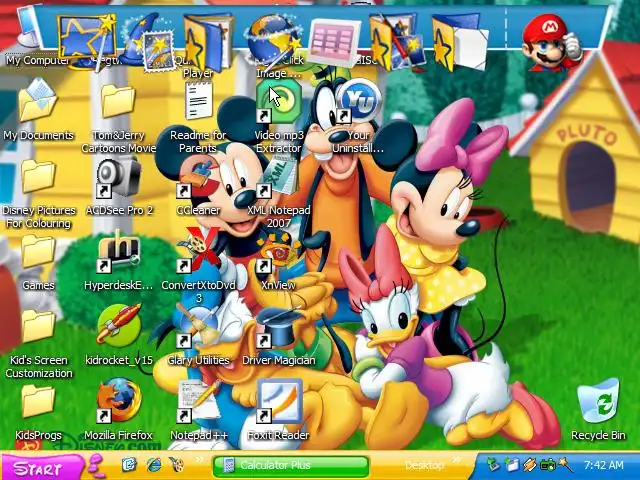Click the film reel quick launch icon
The image size is (640, 480).
(x=177, y=464)
